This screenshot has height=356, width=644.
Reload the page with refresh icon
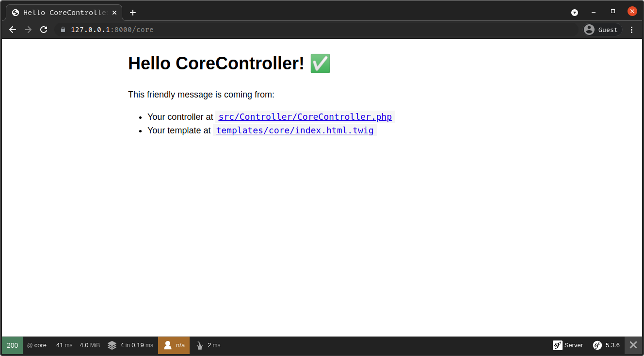44,30
